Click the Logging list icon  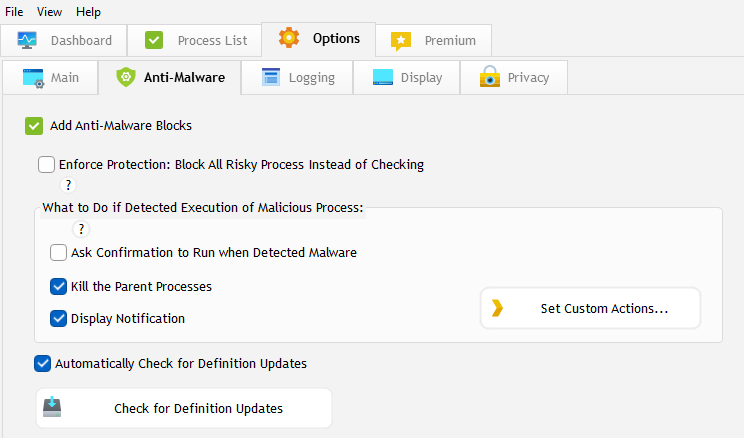pyautogui.click(x=270, y=77)
